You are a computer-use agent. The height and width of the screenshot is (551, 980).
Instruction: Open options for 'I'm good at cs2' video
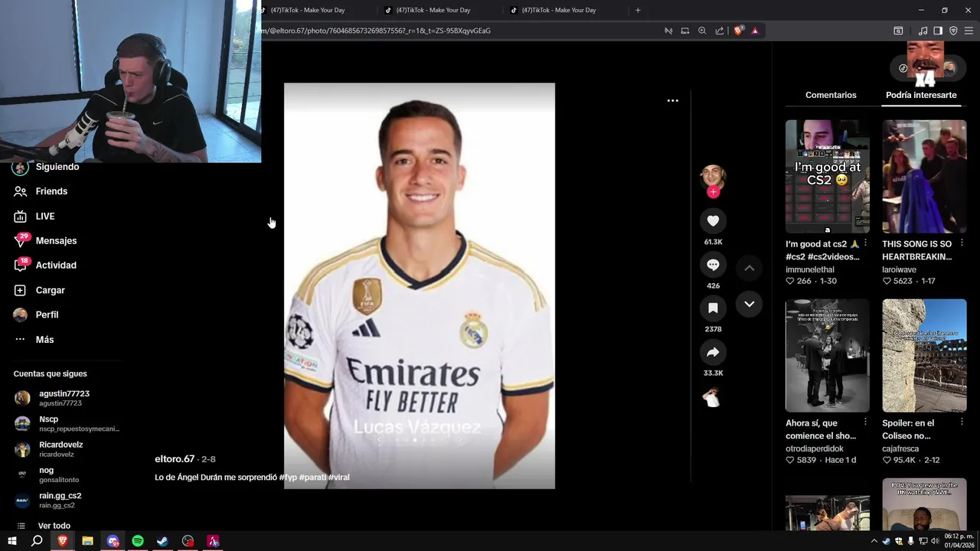coord(865,243)
